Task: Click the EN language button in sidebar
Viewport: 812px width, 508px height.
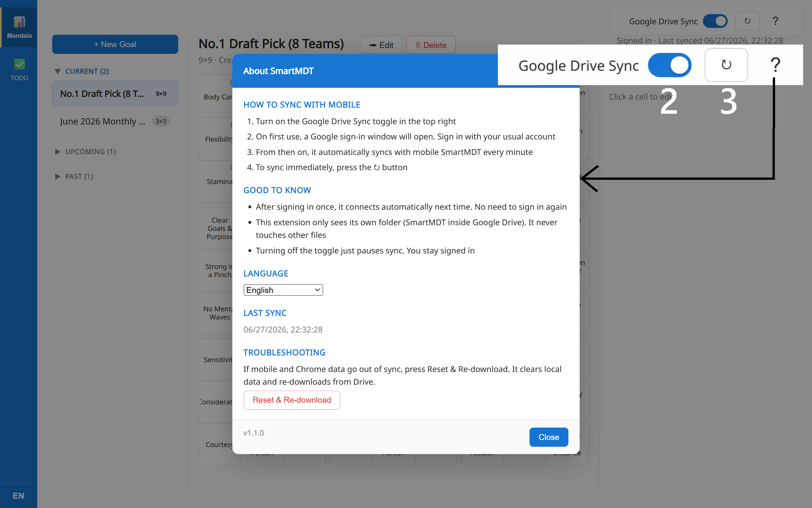Action: click(x=18, y=496)
